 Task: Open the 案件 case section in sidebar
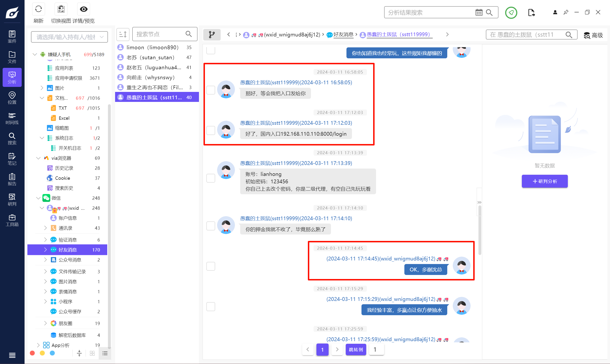tap(12, 37)
